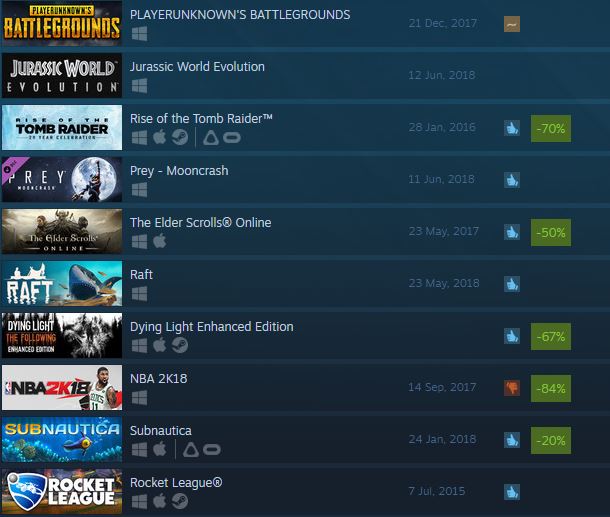Click the SteamOS icon under Rise of the Tomb Raider
This screenshot has height=517, width=610.
tap(180, 137)
